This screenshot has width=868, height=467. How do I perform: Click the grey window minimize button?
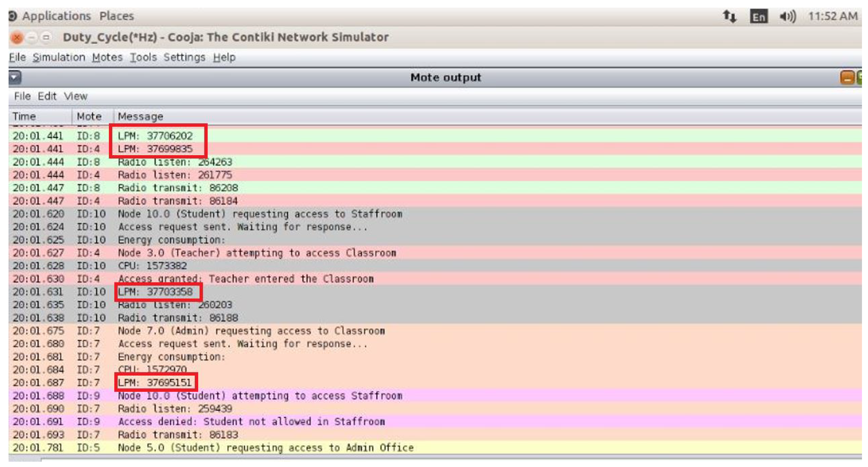tap(32, 37)
